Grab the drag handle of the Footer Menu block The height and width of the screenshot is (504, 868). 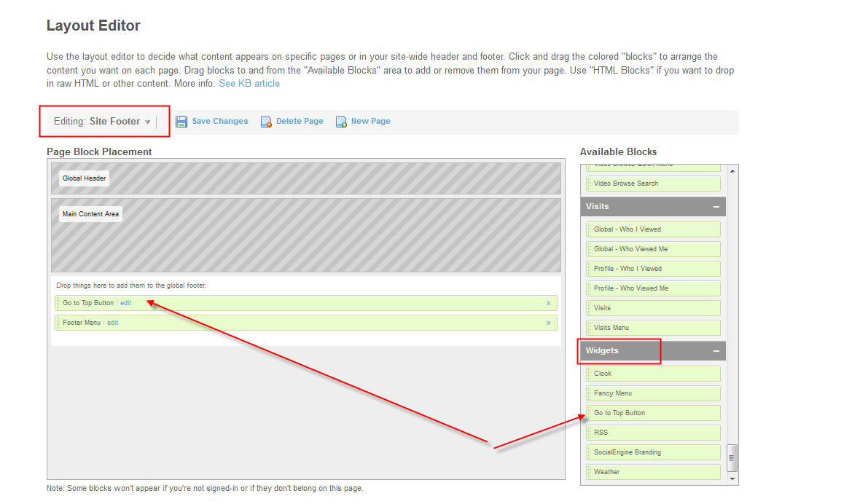[58, 323]
